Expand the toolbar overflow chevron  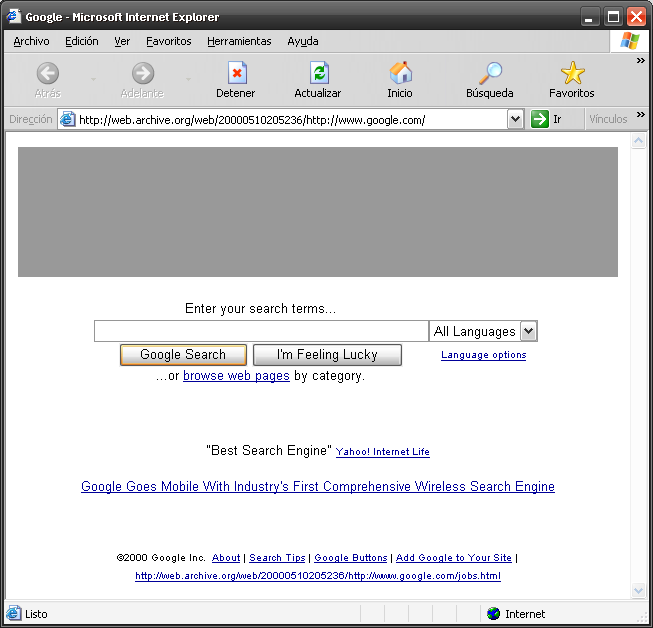tap(641, 61)
